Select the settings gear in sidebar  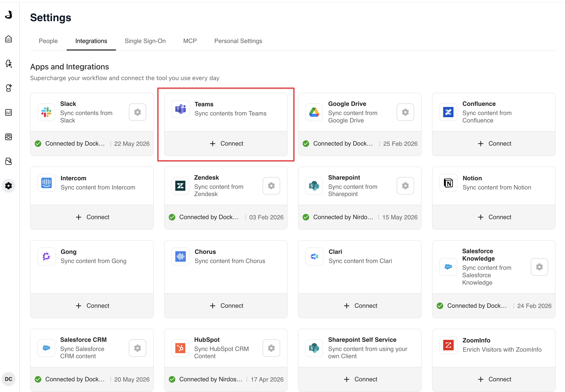coord(9,186)
